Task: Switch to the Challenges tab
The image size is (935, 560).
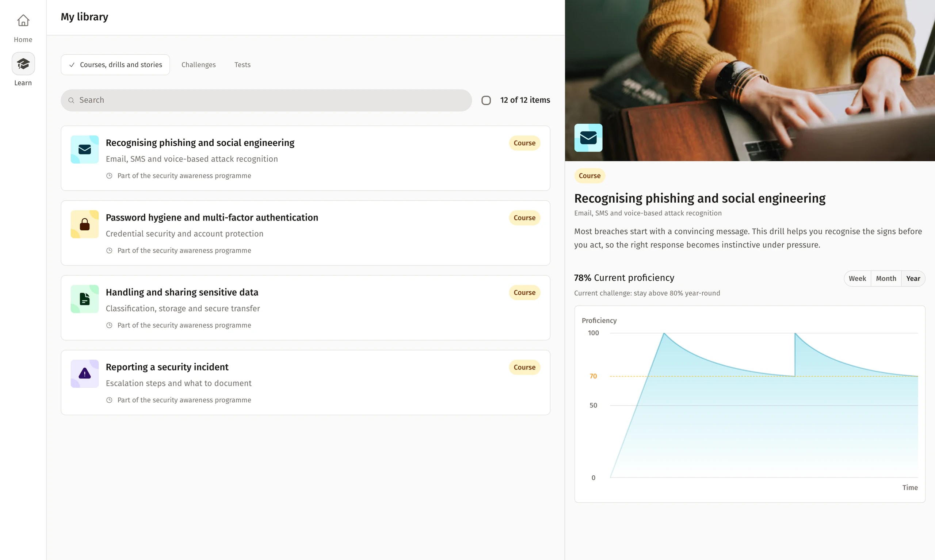Action: tap(199, 65)
